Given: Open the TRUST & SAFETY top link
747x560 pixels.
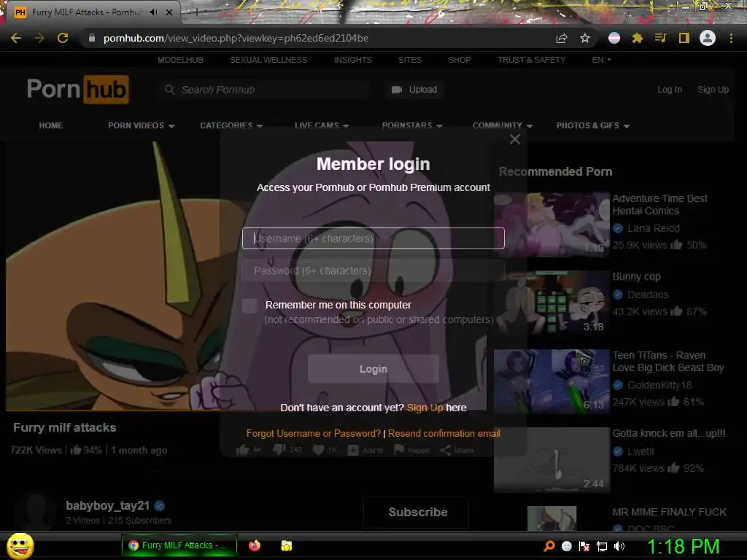Looking at the screenshot, I should pyautogui.click(x=532, y=60).
